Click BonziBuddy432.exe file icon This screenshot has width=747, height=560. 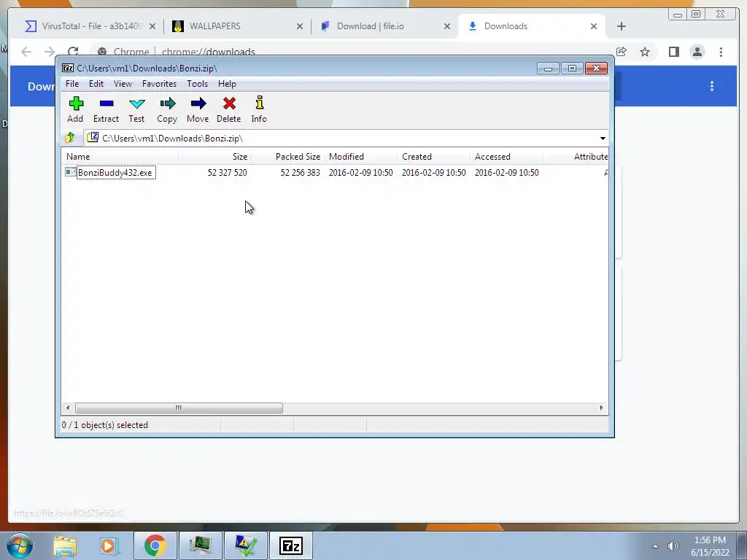tap(71, 172)
